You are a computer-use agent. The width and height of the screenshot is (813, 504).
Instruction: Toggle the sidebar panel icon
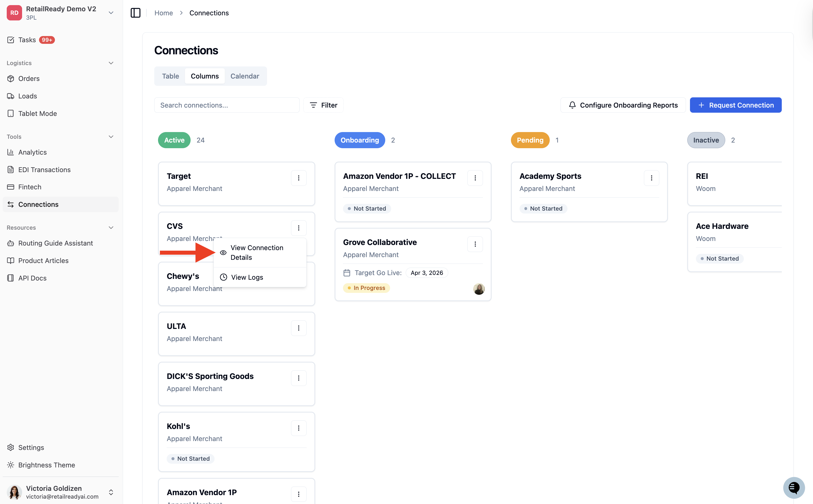point(135,13)
